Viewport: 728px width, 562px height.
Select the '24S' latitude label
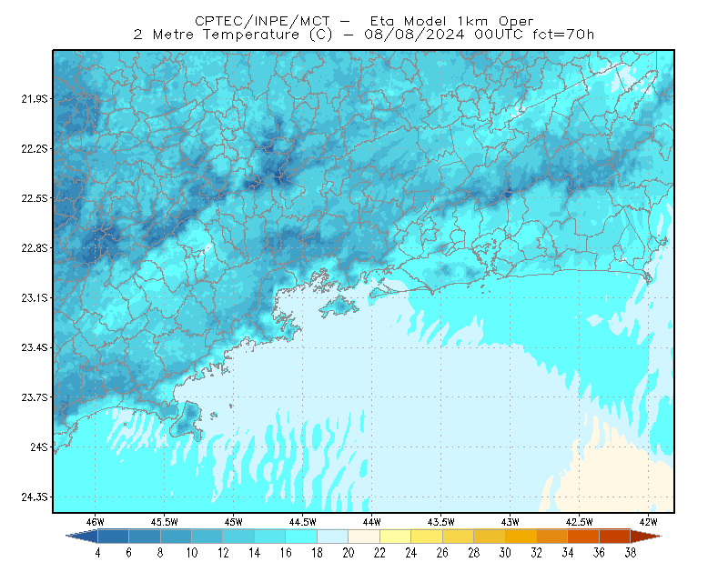coord(39,447)
